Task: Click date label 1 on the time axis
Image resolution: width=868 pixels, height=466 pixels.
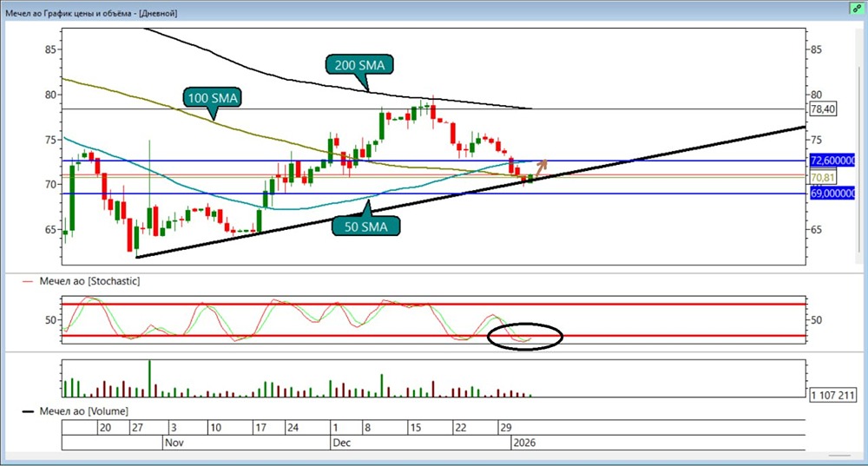Action: click(335, 427)
